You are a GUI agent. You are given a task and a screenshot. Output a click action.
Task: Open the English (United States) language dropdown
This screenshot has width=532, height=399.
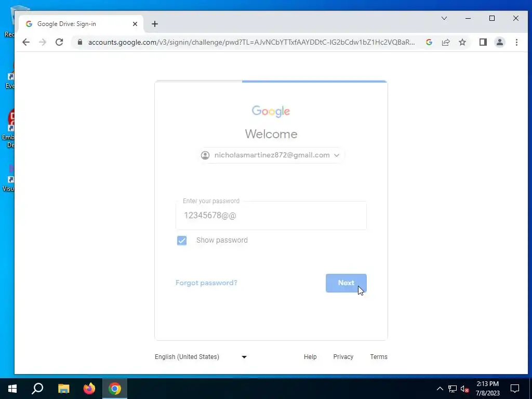click(201, 356)
